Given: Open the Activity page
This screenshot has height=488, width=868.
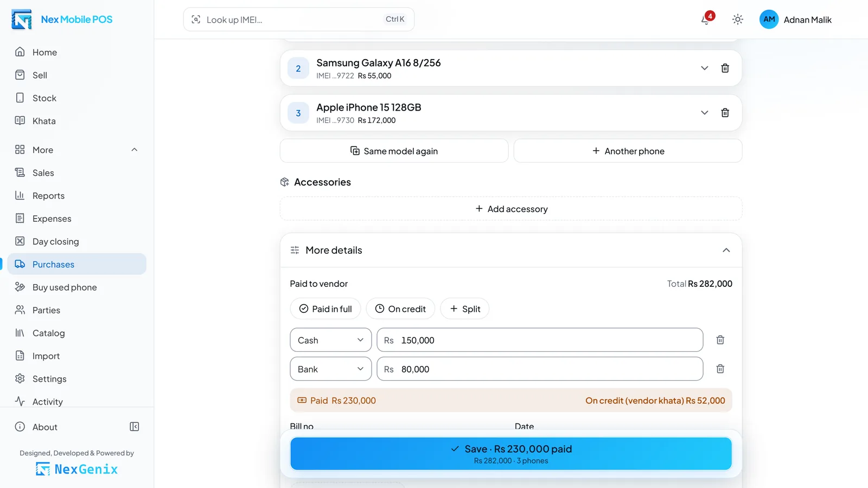Looking at the screenshot, I should [x=77, y=401].
